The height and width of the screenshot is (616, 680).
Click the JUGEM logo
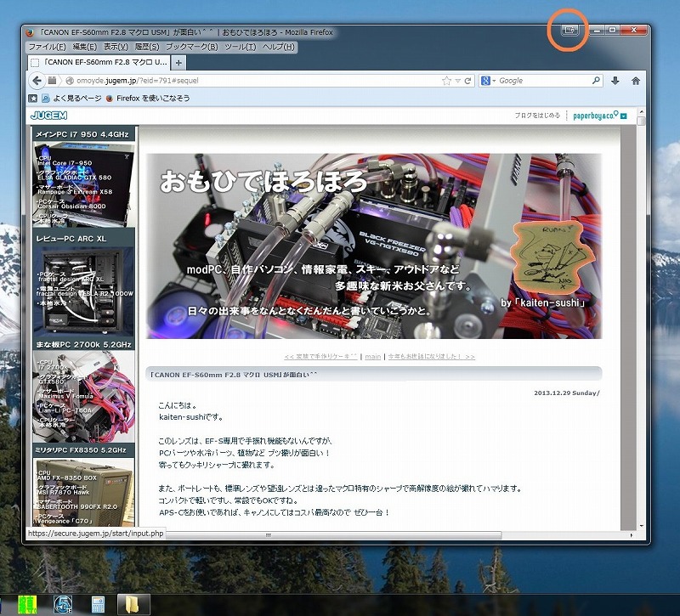point(49,116)
